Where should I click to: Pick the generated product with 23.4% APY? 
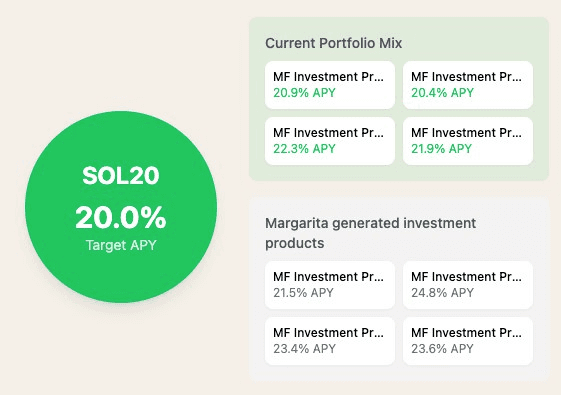click(x=330, y=341)
